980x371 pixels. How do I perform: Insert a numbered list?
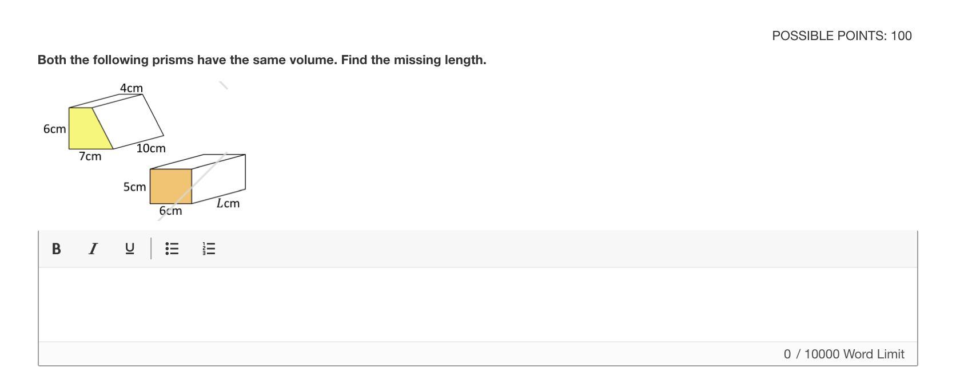pos(209,248)
